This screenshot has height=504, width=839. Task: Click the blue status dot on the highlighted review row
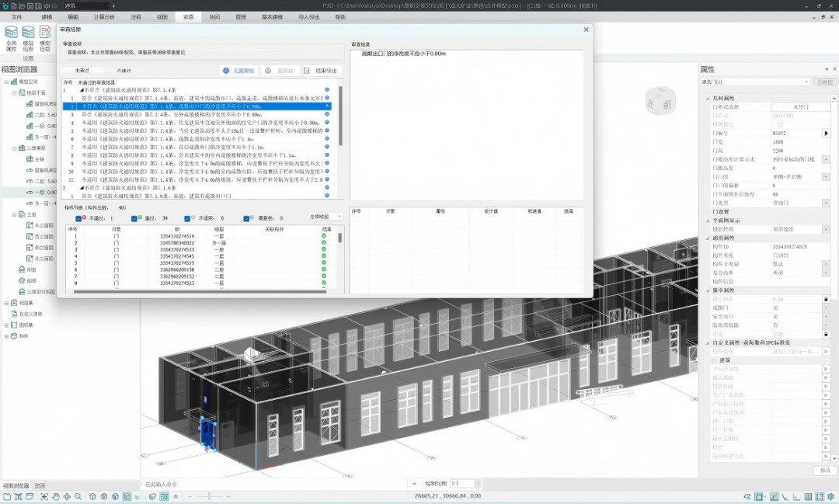tap(326, 106)
